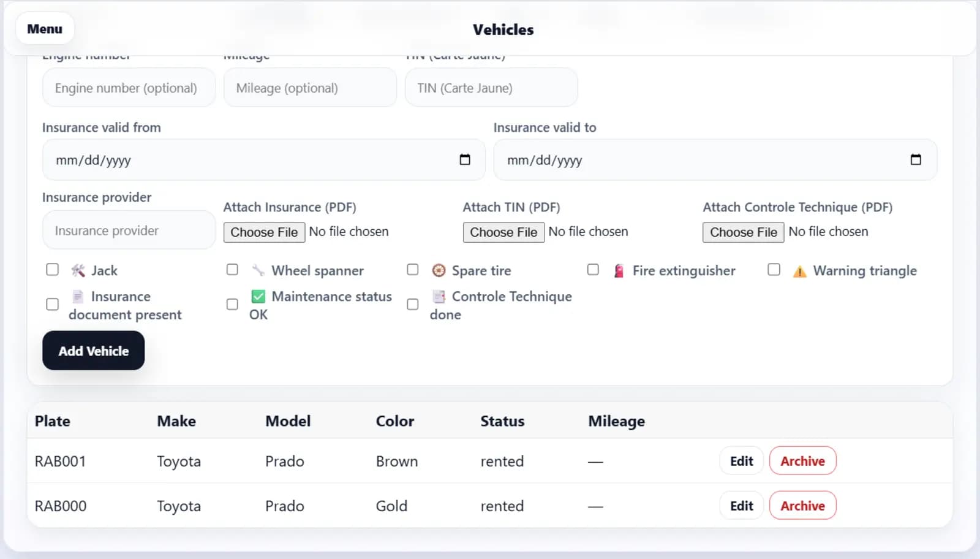Click the Maintenance status green check icon
This screenshot has height=559, width=980.
(x=258, y=297)
